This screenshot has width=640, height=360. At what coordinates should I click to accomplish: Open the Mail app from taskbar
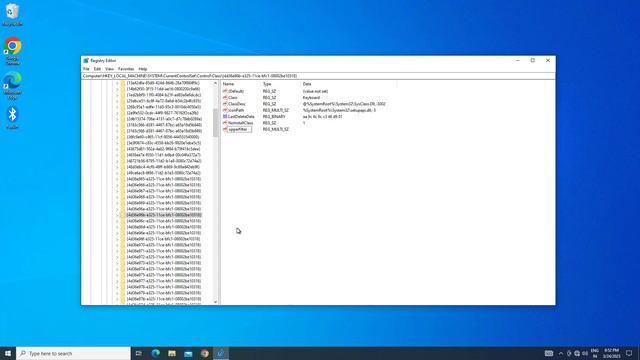point(188,353)
